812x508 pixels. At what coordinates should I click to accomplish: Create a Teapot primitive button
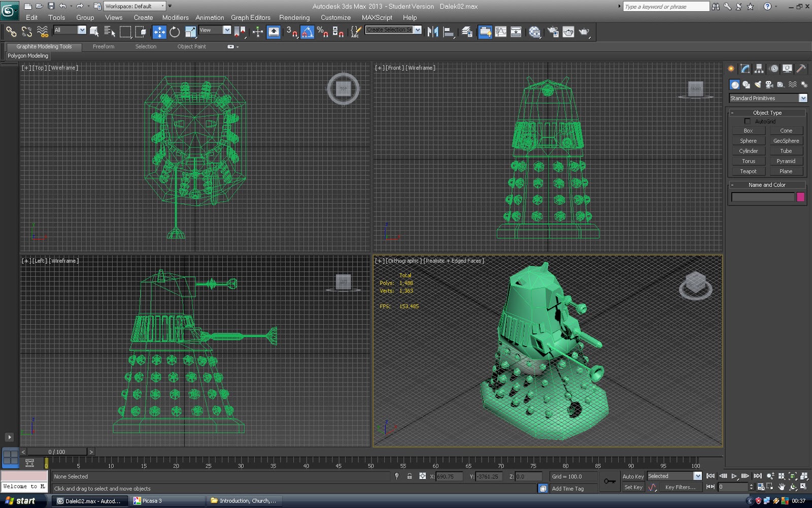point(748,171)
